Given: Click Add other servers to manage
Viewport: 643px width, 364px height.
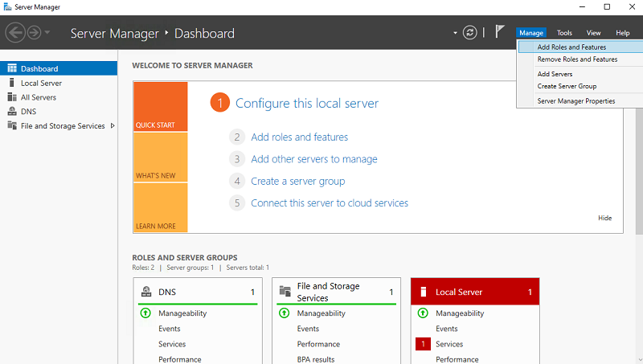Looking at the screenshot, I should [x=314, y=159].
